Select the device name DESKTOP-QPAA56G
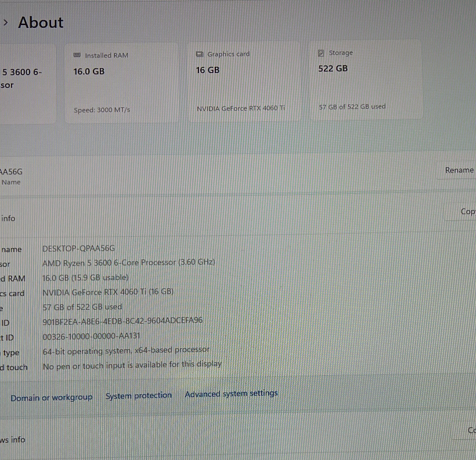Image resolution: width=476 pixels, height=460 pixels. pyautogui.click(x=79, y=248)
